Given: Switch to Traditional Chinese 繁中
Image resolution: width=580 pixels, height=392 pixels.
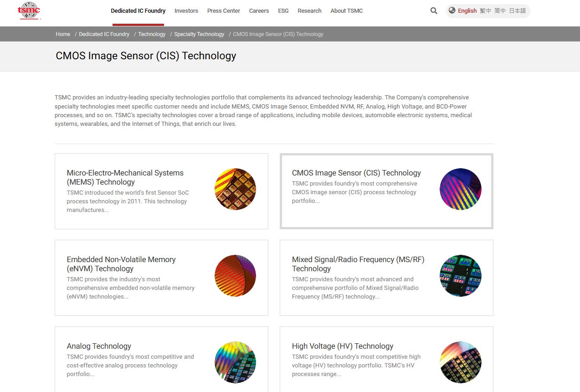Looking at the screenshot, I should [486, 10].
